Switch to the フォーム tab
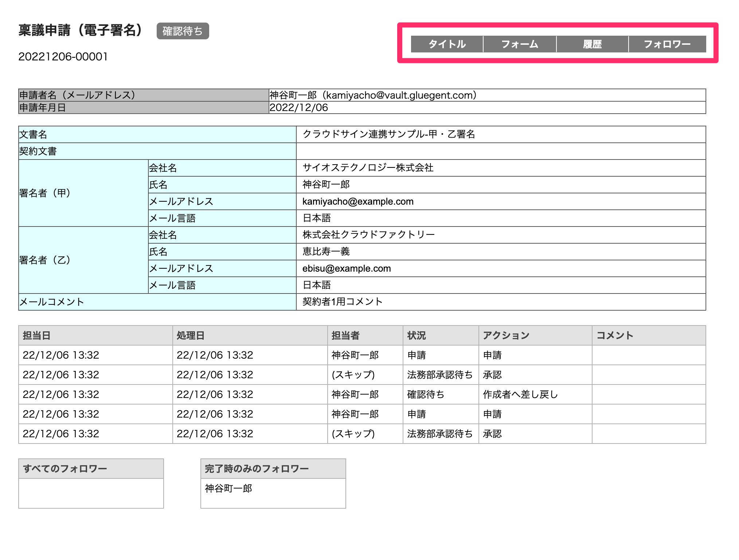The height and width of the screenshot is (560, 739). [x=520, y=44]
